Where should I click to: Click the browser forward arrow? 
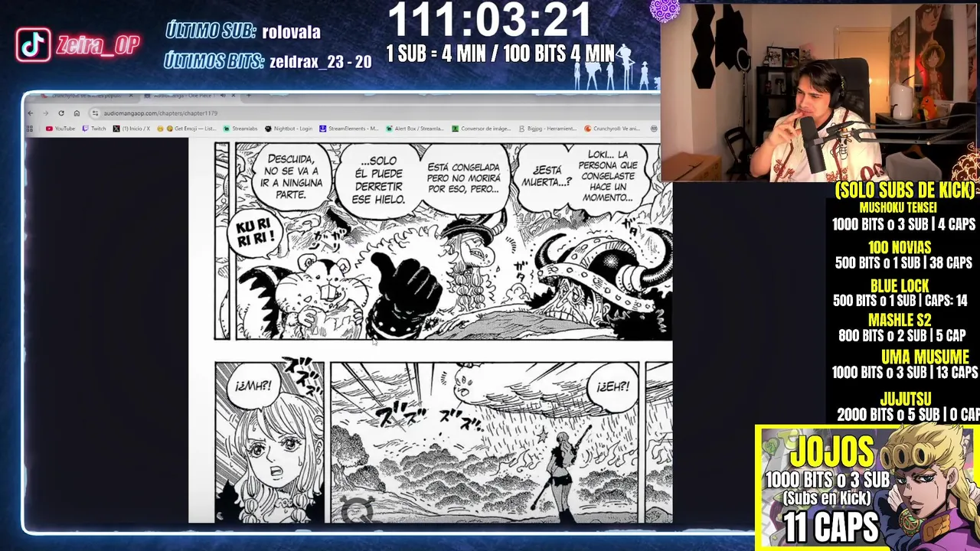click(x=45, y=113)
